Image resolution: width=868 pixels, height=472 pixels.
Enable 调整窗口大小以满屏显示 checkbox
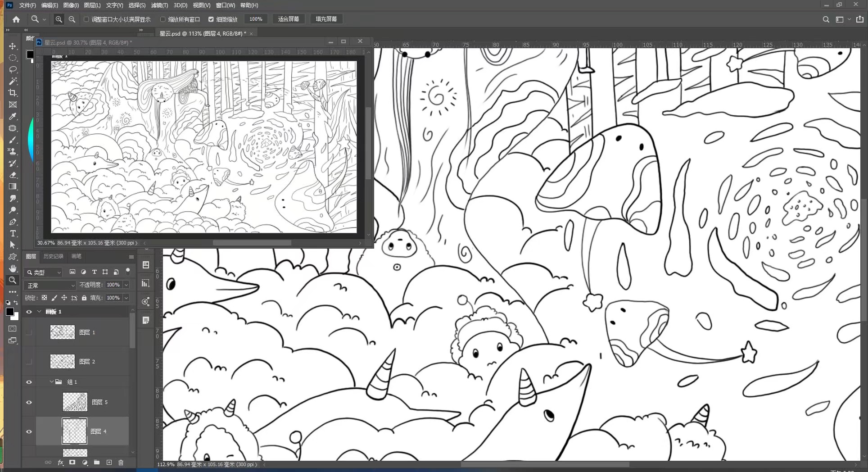(86, 19)
